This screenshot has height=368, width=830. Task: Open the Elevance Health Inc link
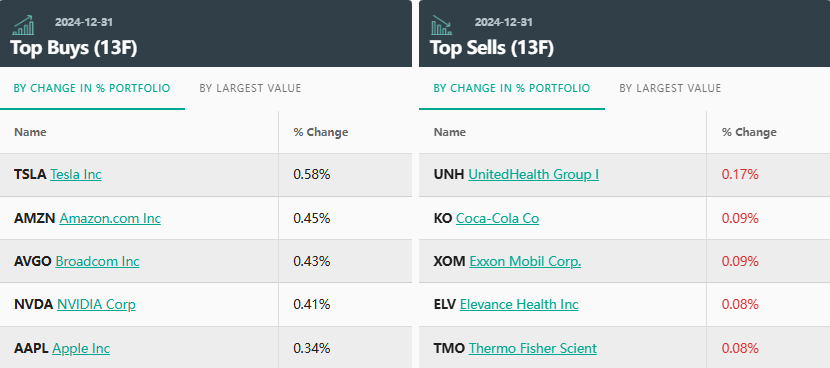click(519, 304)
